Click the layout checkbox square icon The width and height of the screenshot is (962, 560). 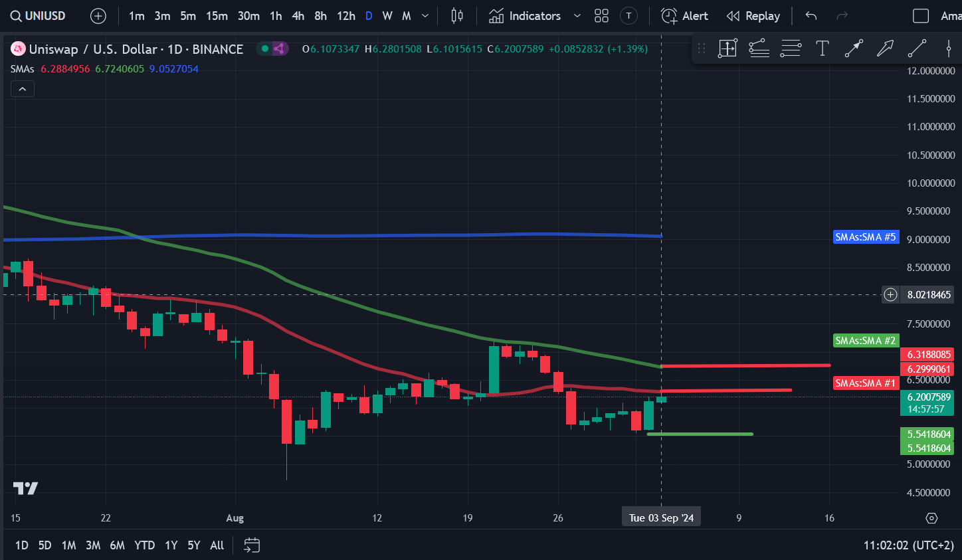(x=921, y=16)
